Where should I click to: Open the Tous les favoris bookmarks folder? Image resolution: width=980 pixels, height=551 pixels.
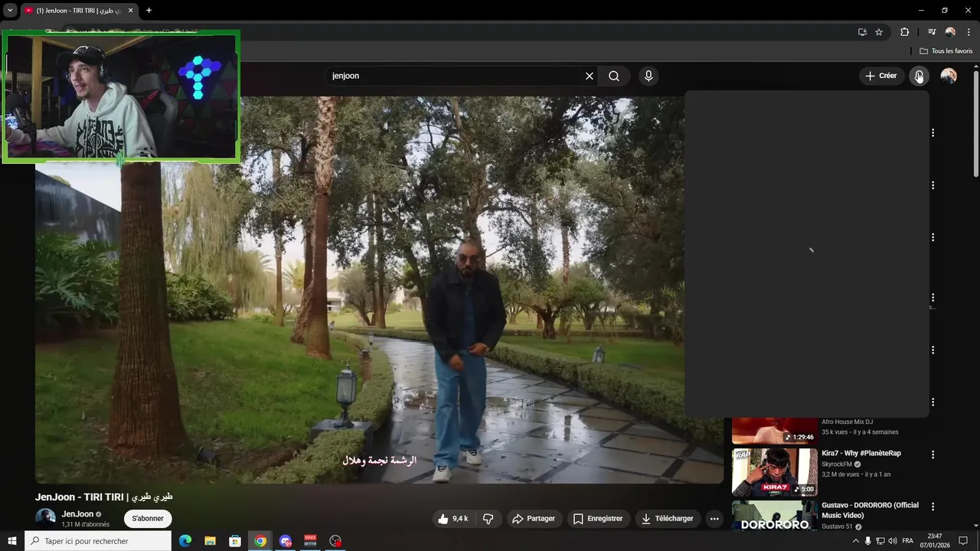click(946, 51)
